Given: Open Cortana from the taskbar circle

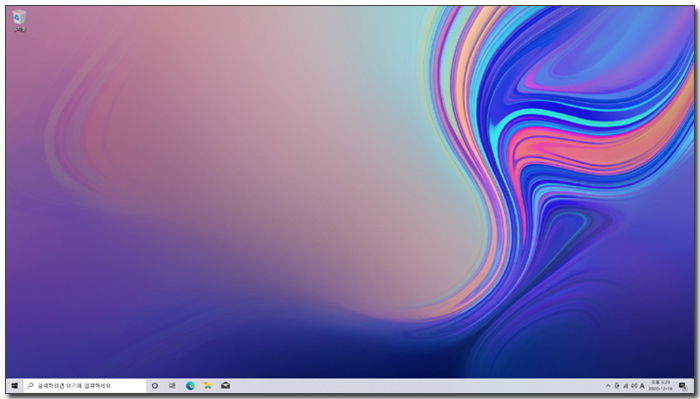Looking at the screenshot, I should click(154, 386).
